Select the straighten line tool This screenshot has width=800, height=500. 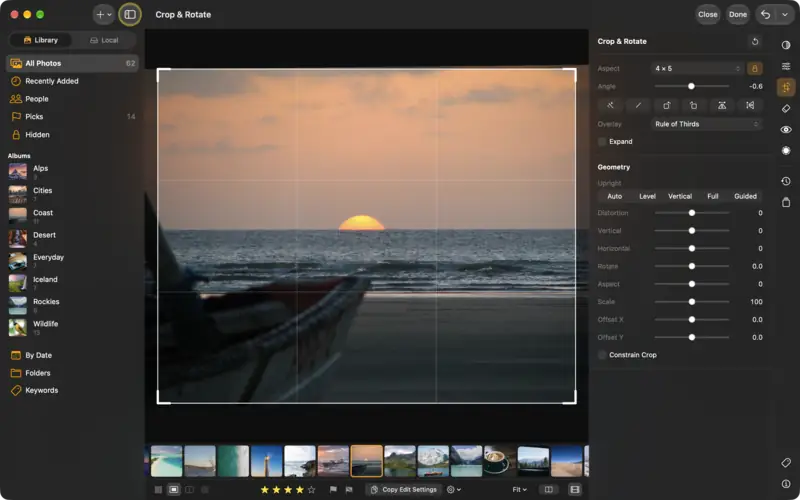pos(638,106)
